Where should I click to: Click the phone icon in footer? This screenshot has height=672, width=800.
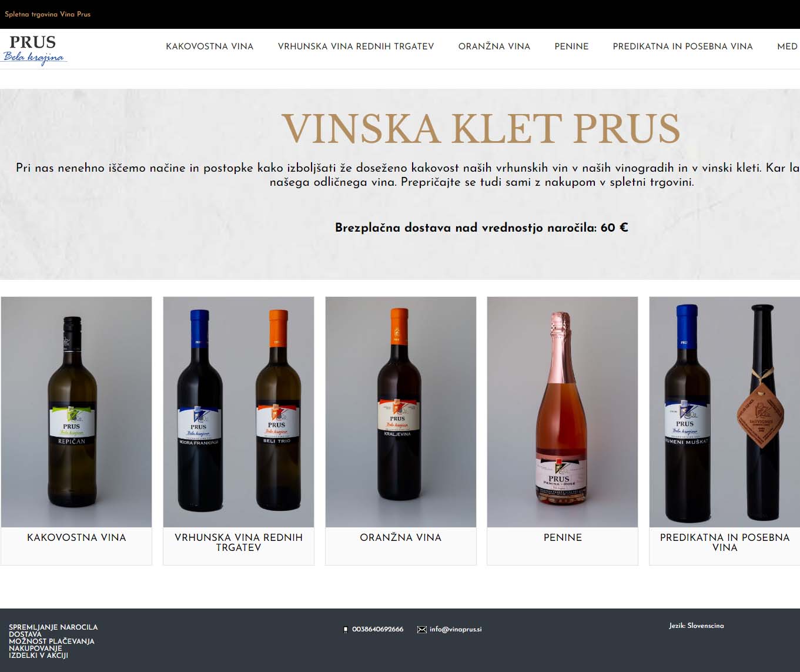coord(346,630)
